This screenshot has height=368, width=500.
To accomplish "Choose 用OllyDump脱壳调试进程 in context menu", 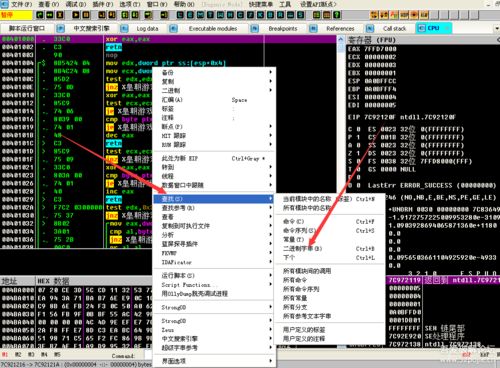I will click(215, 294).
